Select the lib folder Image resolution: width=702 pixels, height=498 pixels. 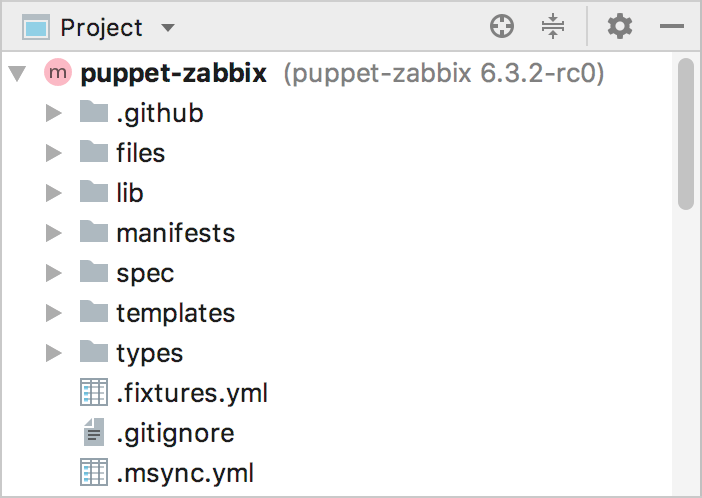[130, 193]
